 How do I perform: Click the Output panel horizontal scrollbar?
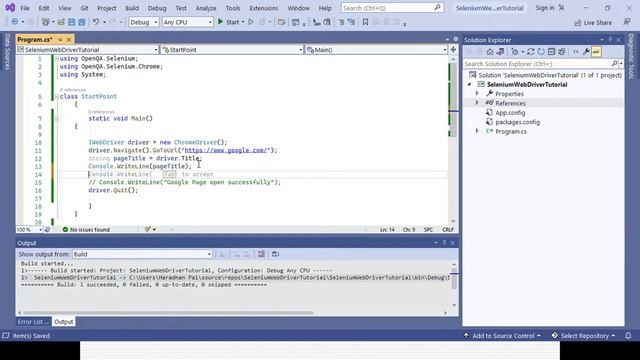click(x=168, y=313)
